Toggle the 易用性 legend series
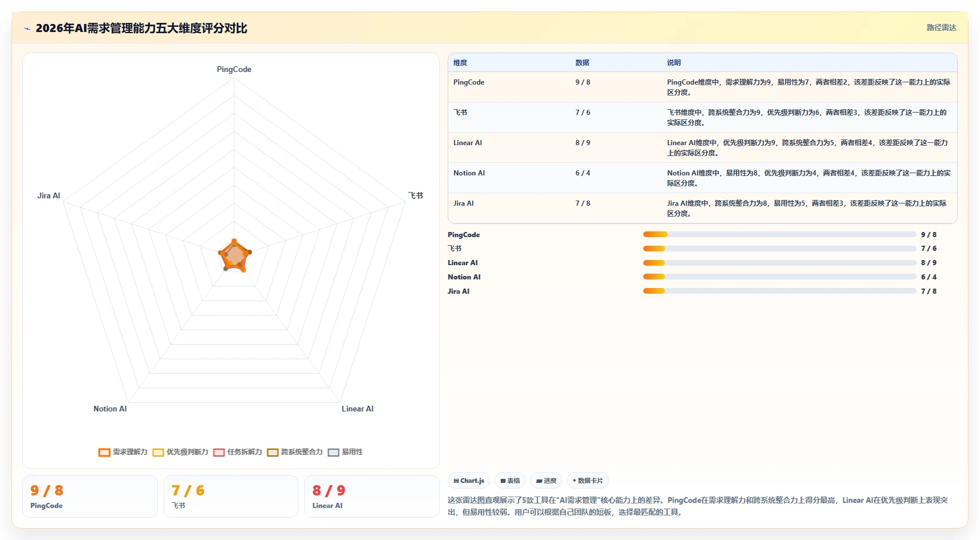Screen dimensions: 980x540 345,452
